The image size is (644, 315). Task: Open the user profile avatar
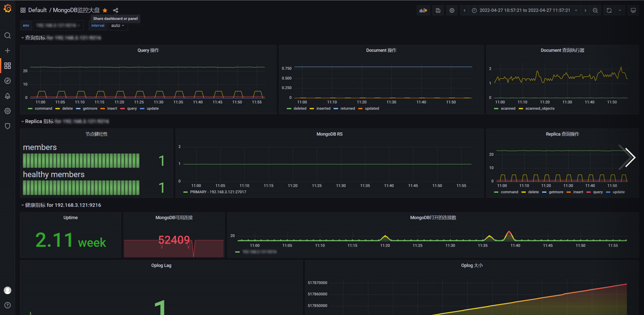[x=7, y=290]
